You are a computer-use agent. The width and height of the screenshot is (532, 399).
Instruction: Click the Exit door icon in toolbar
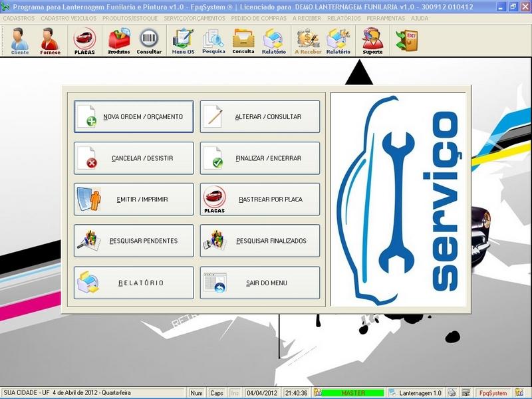407,41
